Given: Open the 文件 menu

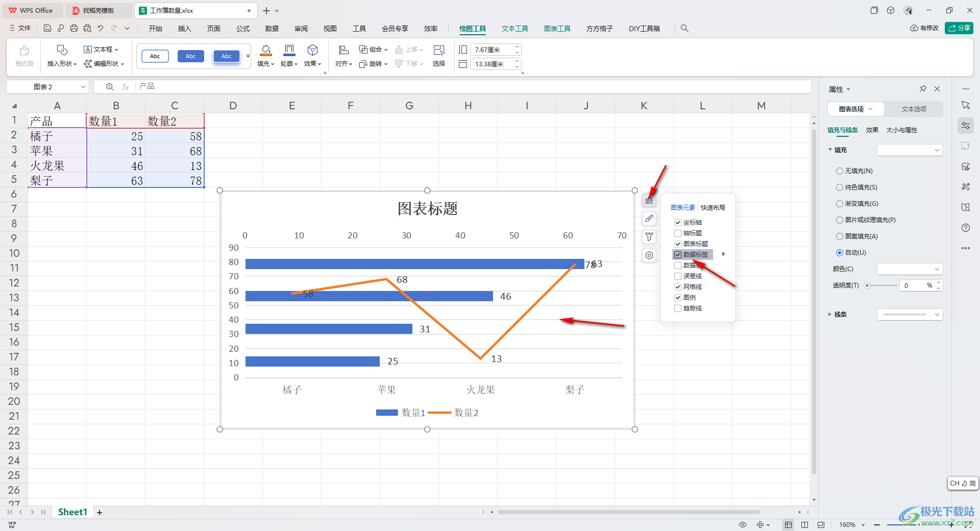Looking at the screenshot, I should 20,29.
